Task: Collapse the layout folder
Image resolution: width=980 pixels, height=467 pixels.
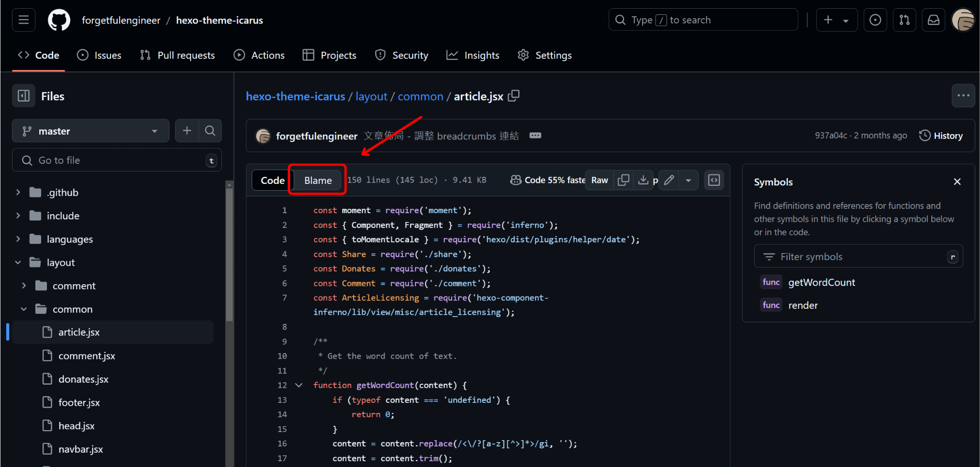Action: coord(18,262)
